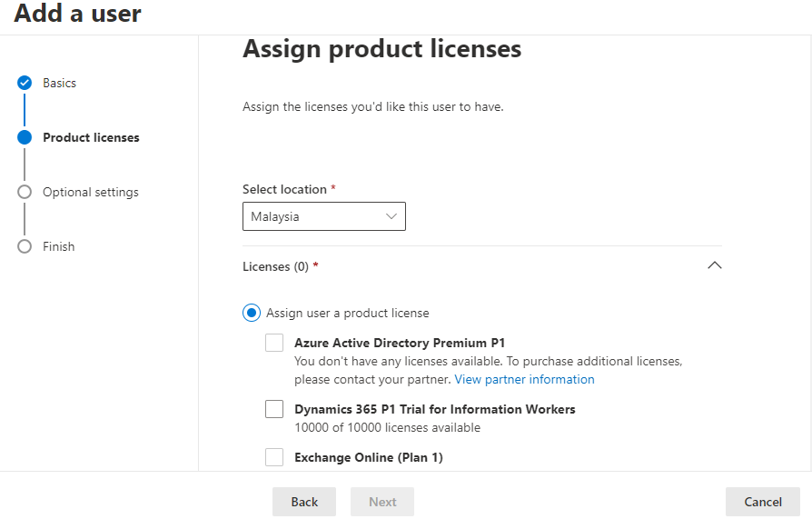Click the Next button
This screenshot has height=529, width=812.
382,502
